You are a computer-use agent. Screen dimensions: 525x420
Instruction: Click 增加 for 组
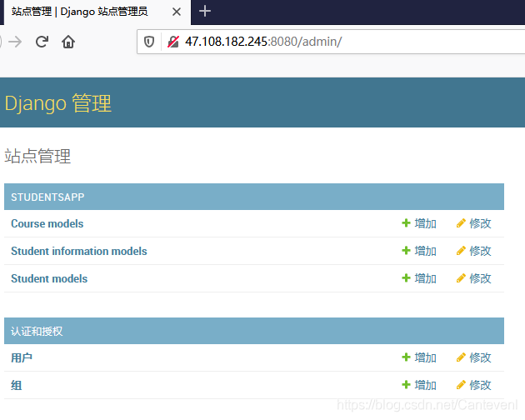(419, 385)
